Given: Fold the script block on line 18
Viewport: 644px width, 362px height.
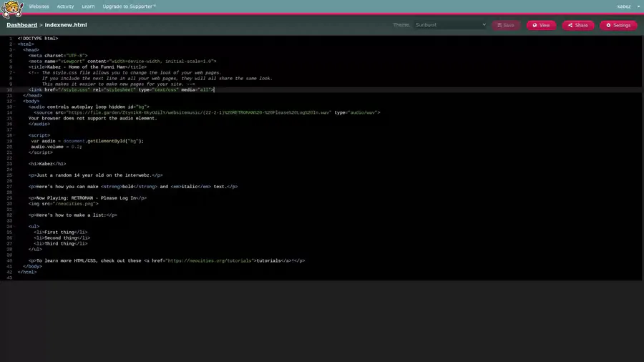Looking at the screenshot, I should pyautogui.click(x=14, y=135).
